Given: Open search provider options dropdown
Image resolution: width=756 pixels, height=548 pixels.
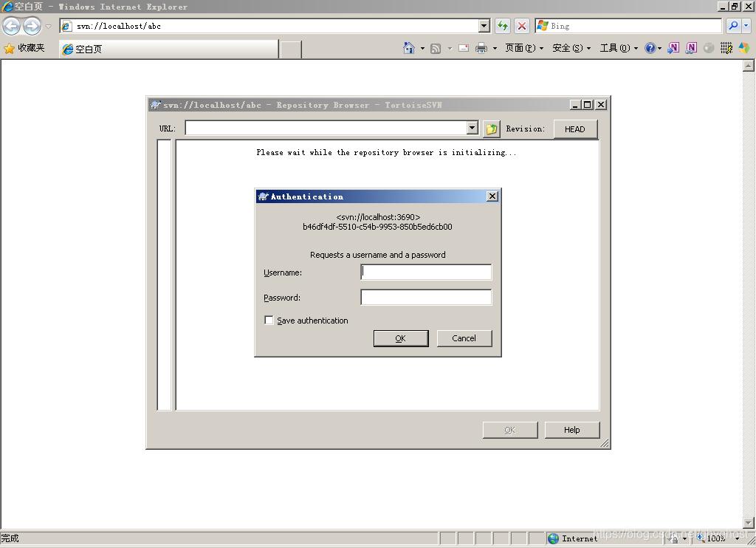Looking at the screenshot, I should click(746, 26).
